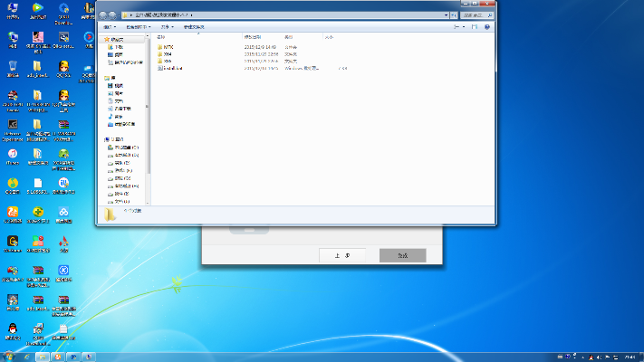644x362 pixels.
Task: Open the X64 folder
Action: pyautogui.click(x=167, y=53)
